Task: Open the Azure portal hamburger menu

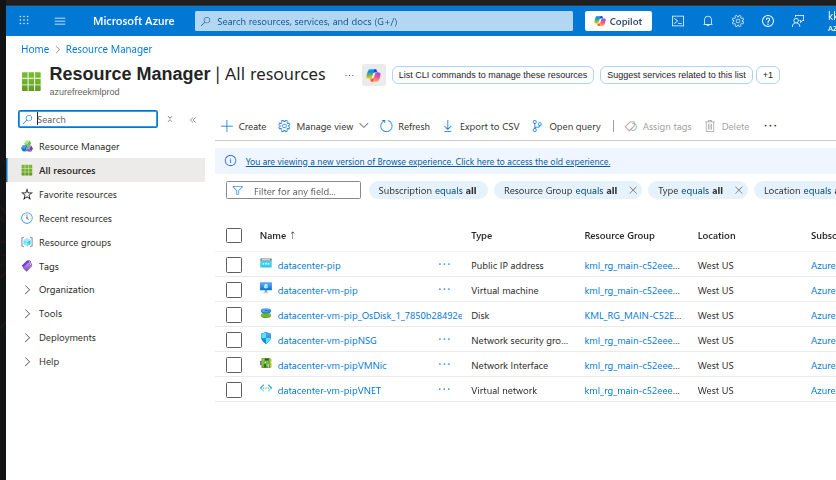Action: tap(60, 21)
